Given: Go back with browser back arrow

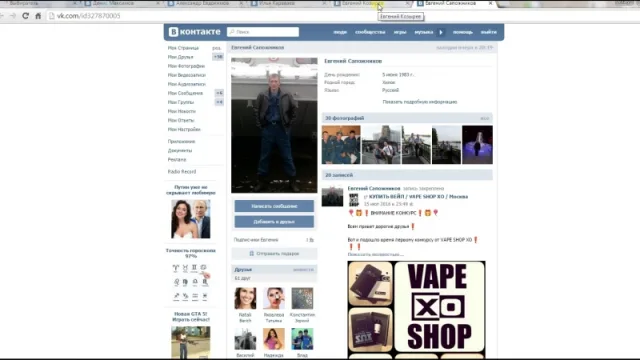Looking at the screenshot, I should (2, 16).
